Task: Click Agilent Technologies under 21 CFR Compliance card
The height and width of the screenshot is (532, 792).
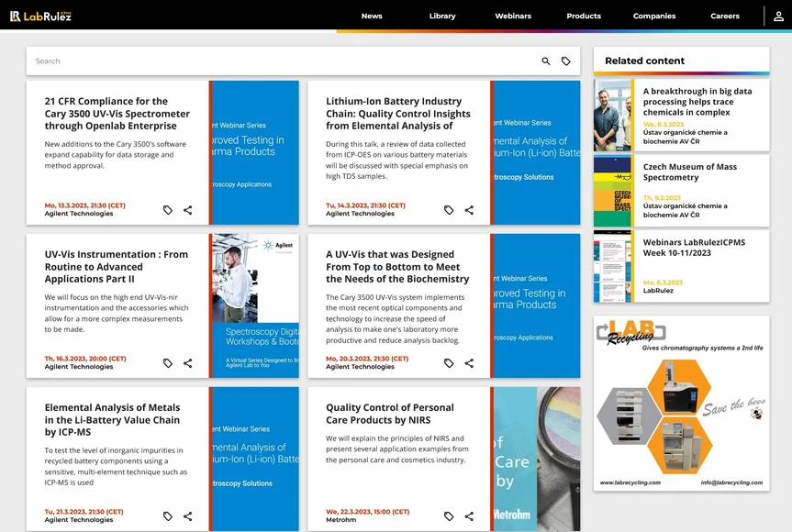Action: [79, 214]
